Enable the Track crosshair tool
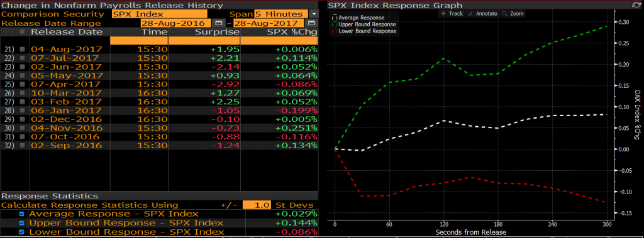This screenshot has height=238, width=644. pos(452,14)
